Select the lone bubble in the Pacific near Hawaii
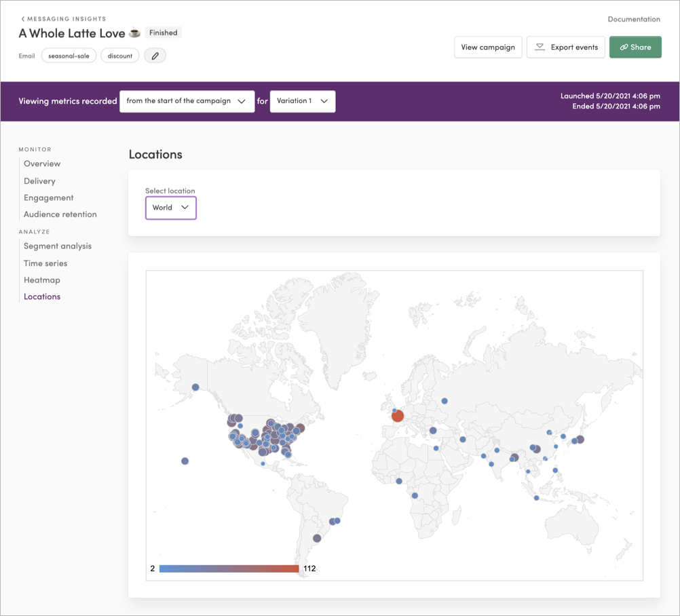The height and width of the screenshot is (616, 680). point(185,461)
